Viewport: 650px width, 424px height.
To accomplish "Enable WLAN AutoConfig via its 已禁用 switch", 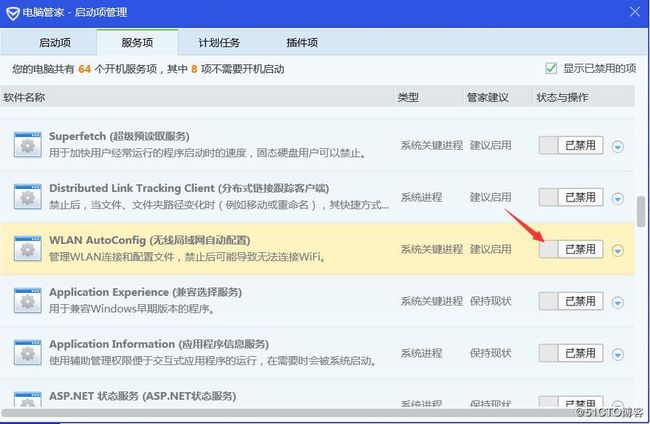I will click(571, 250).
